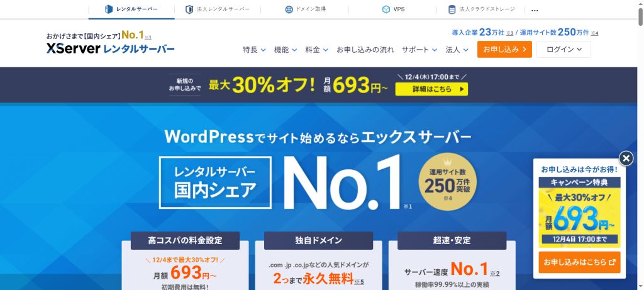This screenshot has height=290, width=644.
Task: Click the page vertical scrollbar thumb
Action: [640, 17]
